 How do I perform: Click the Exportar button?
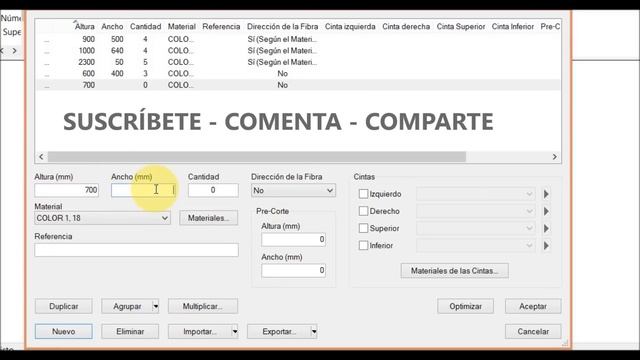coord(279,331)
